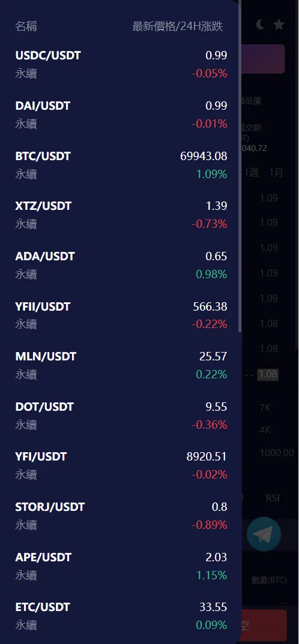Click the star favorite icon
Viewport: 299px width, 644px height.
point(279,25)
